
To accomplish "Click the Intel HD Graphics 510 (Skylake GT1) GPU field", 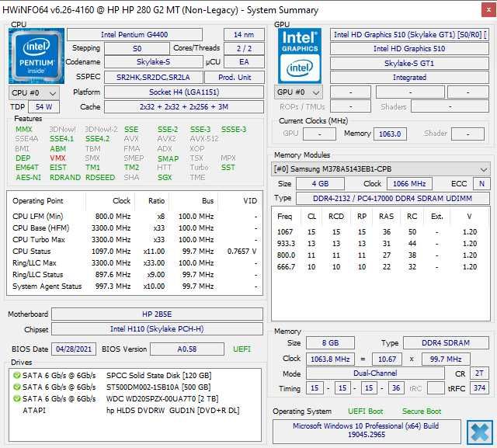I will click(409, 34).
